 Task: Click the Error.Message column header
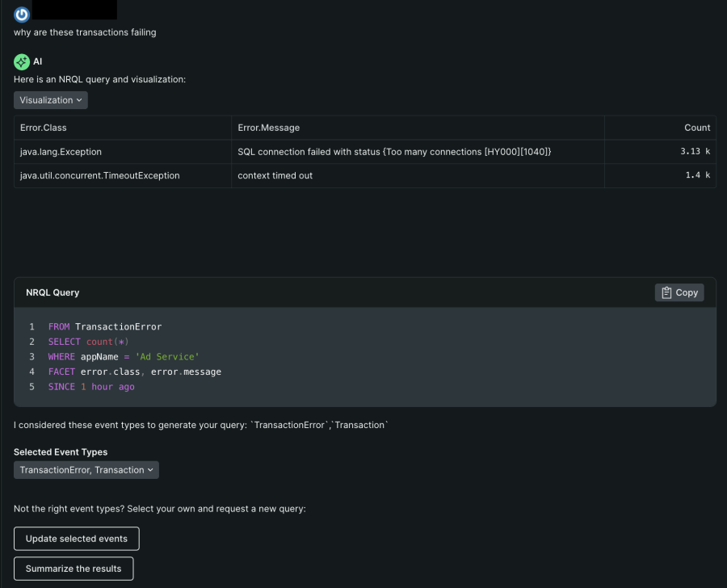(268, 128)
